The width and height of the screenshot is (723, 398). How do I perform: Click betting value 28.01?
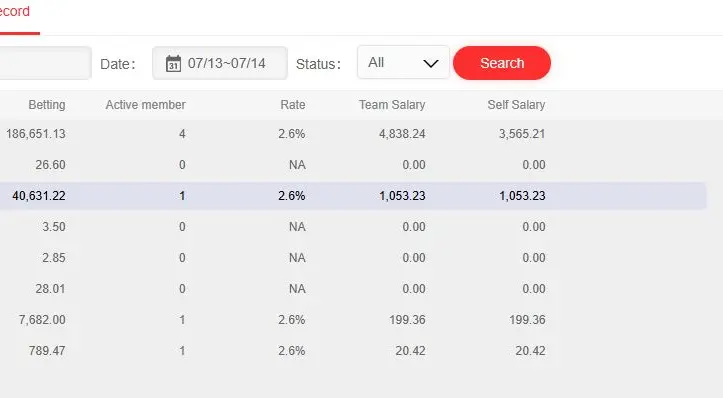[50, 289]
